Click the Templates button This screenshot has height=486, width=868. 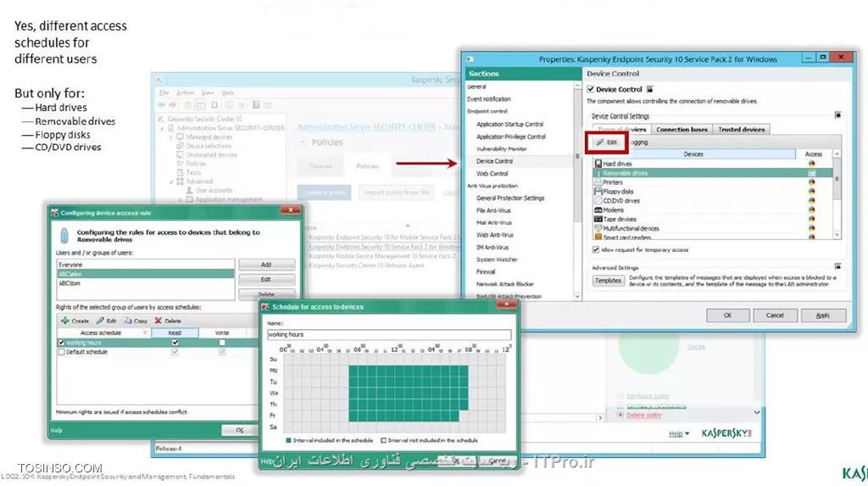[x=608, y=281]
